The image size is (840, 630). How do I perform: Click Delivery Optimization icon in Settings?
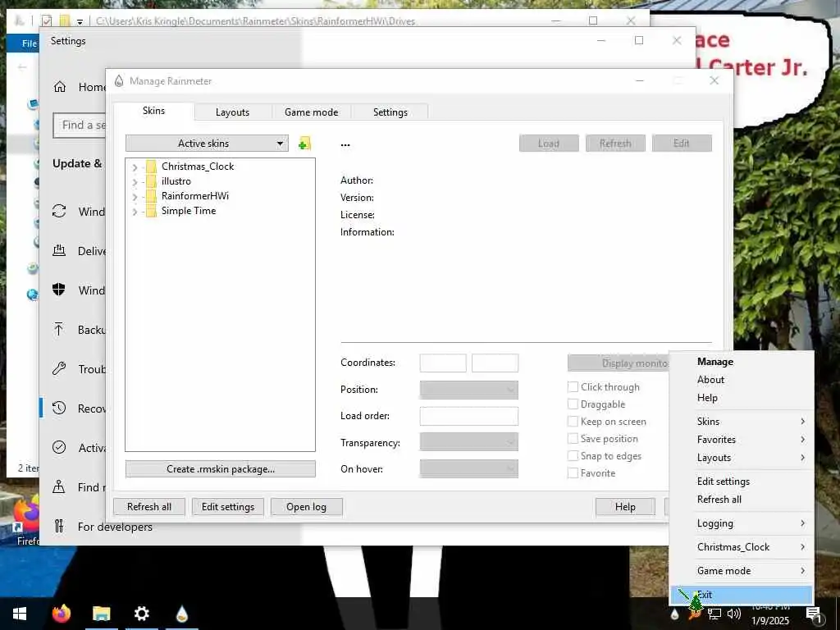[59, 250]
